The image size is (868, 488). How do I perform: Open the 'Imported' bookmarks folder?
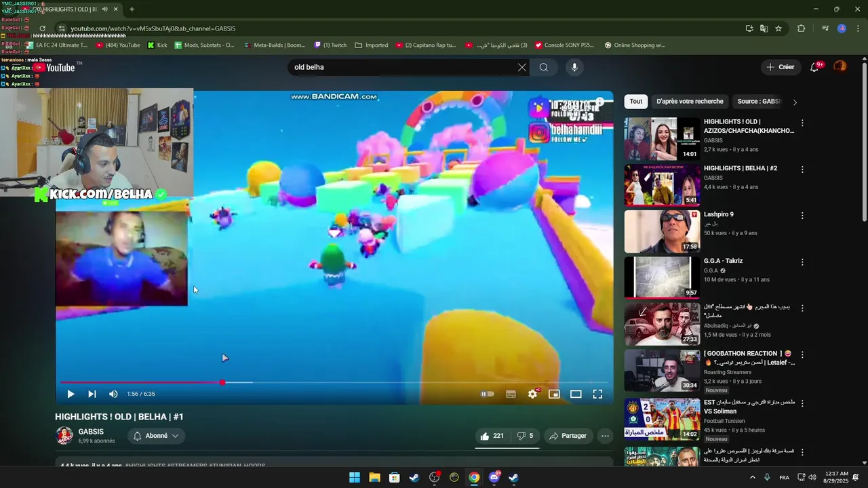371,45
